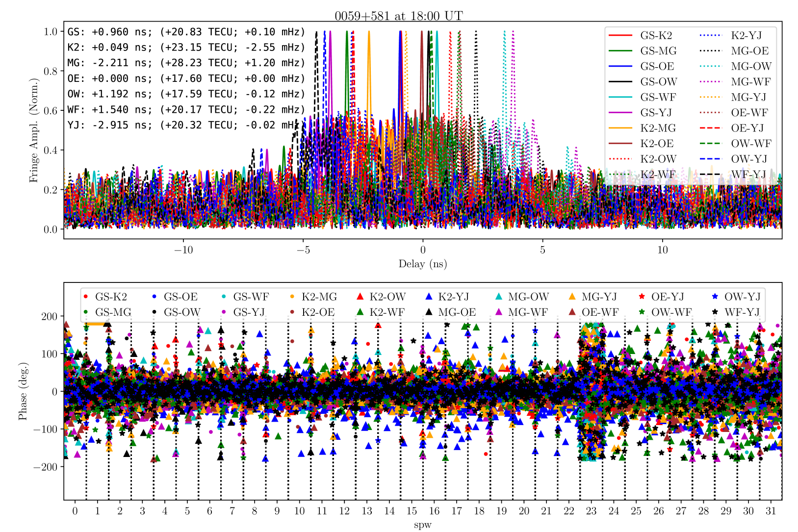Screen dimensions: 798x532
Task: Click K2-YJ triangle entry in phase legend
Action: (447, 297)
